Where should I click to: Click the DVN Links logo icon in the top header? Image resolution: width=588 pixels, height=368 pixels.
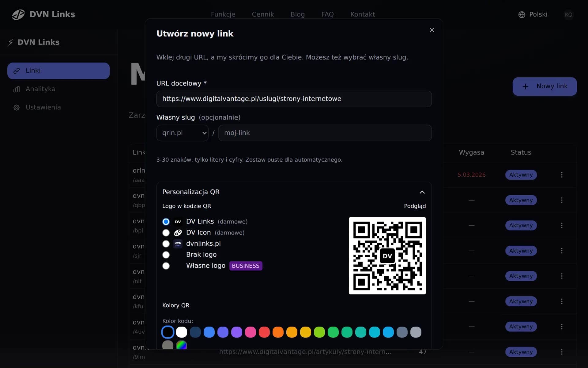click(x=18, y=14)
